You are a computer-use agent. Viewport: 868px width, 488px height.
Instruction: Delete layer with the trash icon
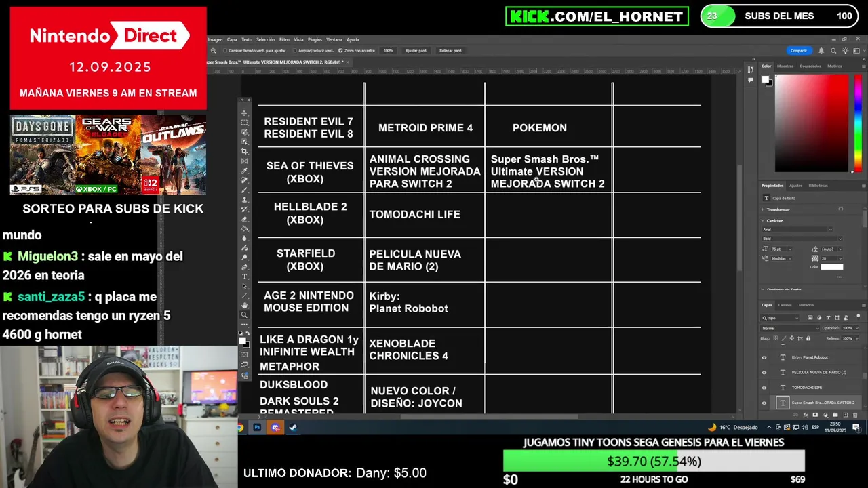[855, 415]
